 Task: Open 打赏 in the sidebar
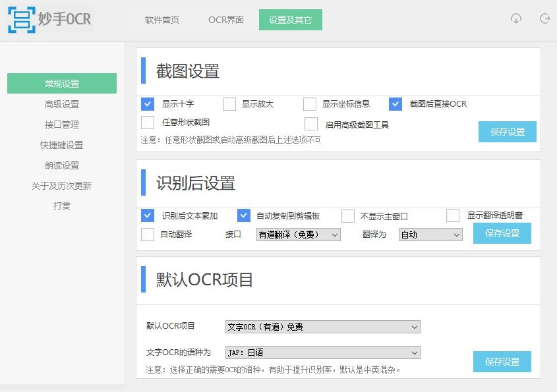(62, 206)
